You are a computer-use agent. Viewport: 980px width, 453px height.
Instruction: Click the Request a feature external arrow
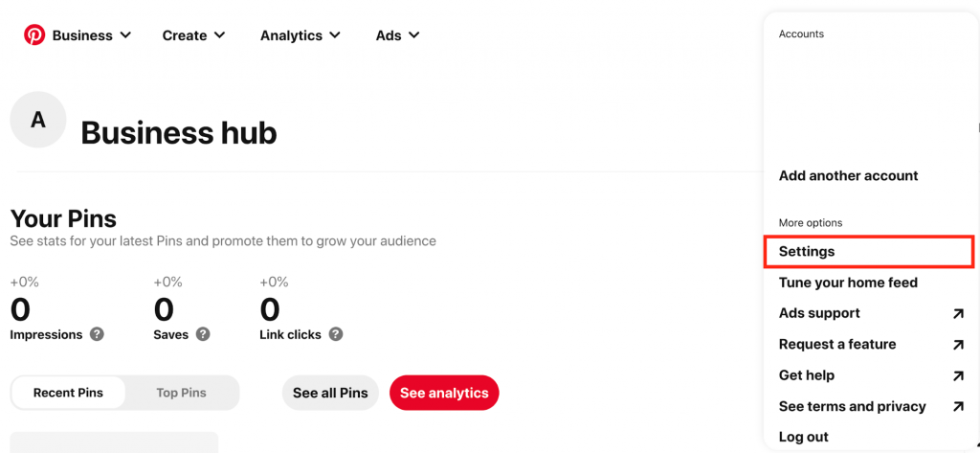pos(958,345)
